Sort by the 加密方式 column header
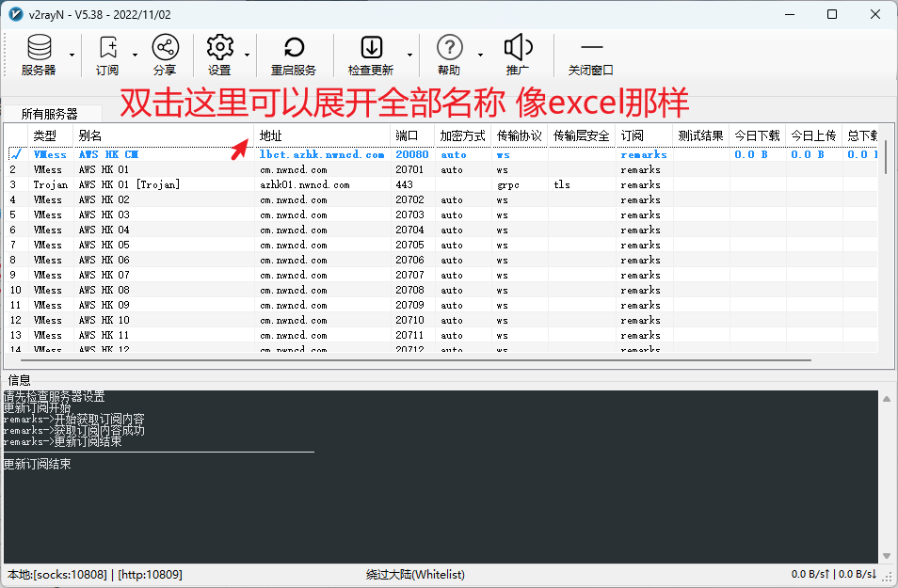The width and height of the screenshot is (898, 588). pos(463,135)
